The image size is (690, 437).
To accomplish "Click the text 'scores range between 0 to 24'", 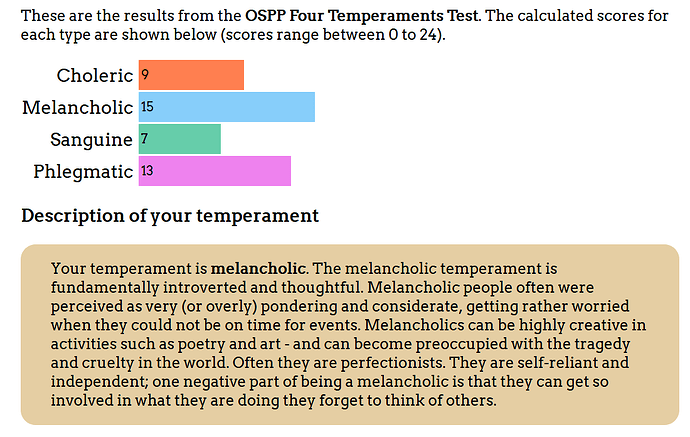I will coord(331,35).
